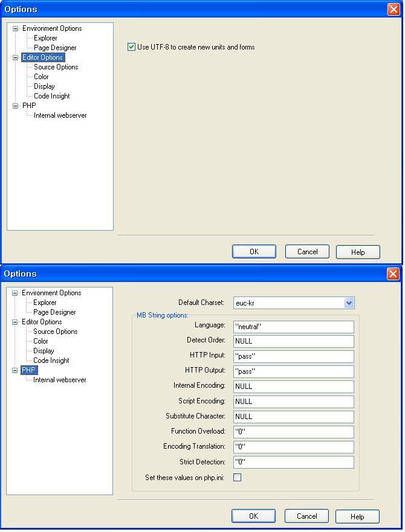The width and height of the screenshot is (405, 532).
Task: Collapse Environment Options in upper Options window
Action: 15,28
